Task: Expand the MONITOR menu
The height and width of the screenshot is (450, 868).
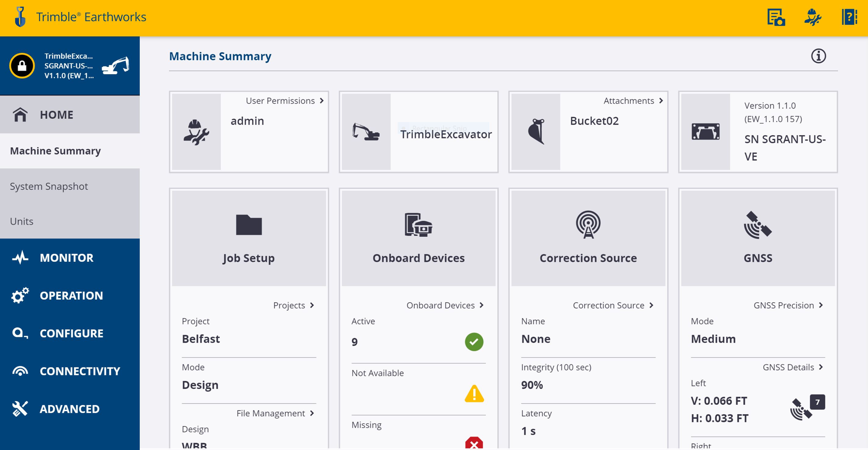Action: point(70,258)
